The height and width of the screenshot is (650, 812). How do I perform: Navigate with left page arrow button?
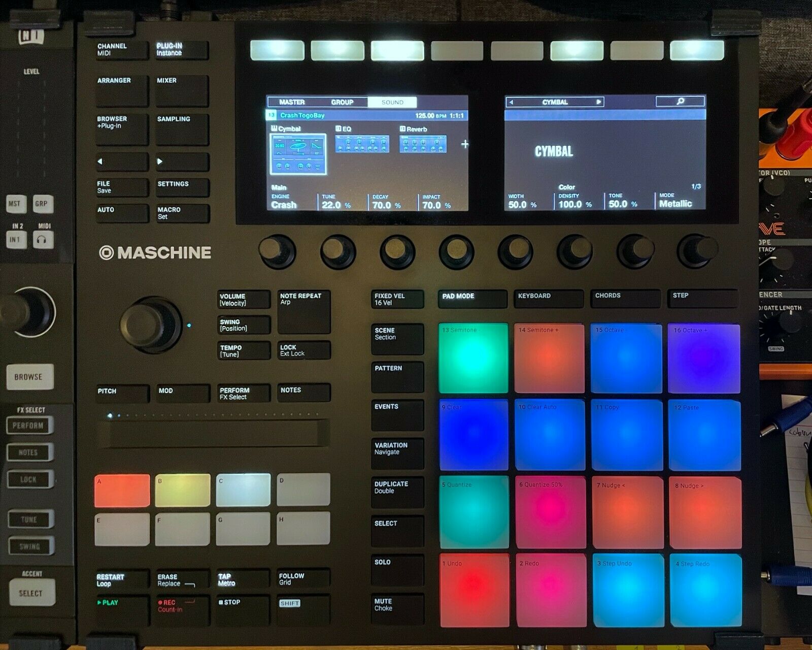point(122,161)
